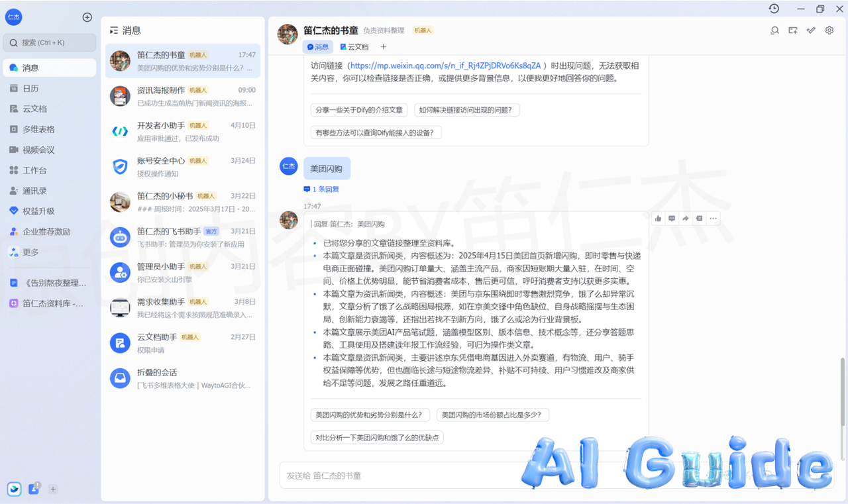Screen dimensions: 848x504
Task: Open the 云文档助手 conversation
Action: coord(183,343)
